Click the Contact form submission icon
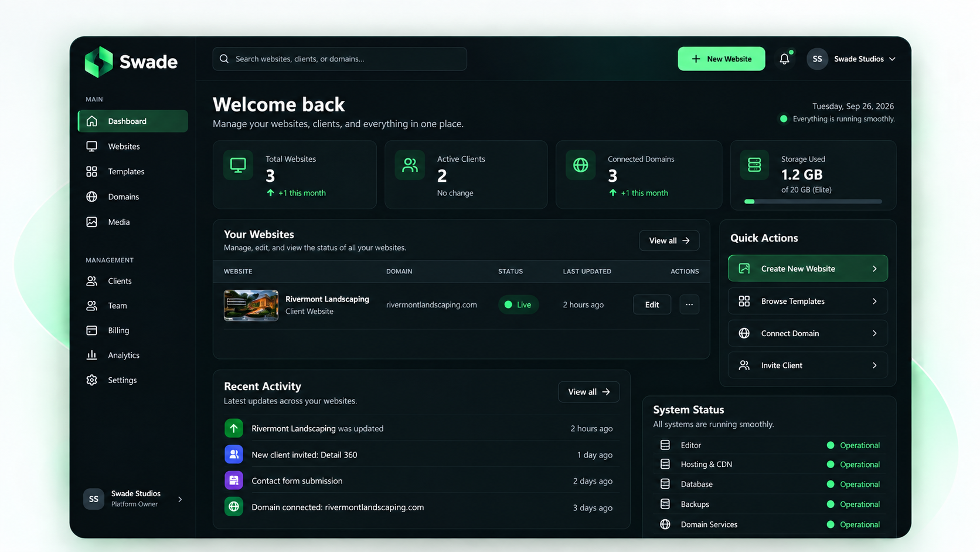The height and width of the screenshot is (552, 980). pos(234,480)
